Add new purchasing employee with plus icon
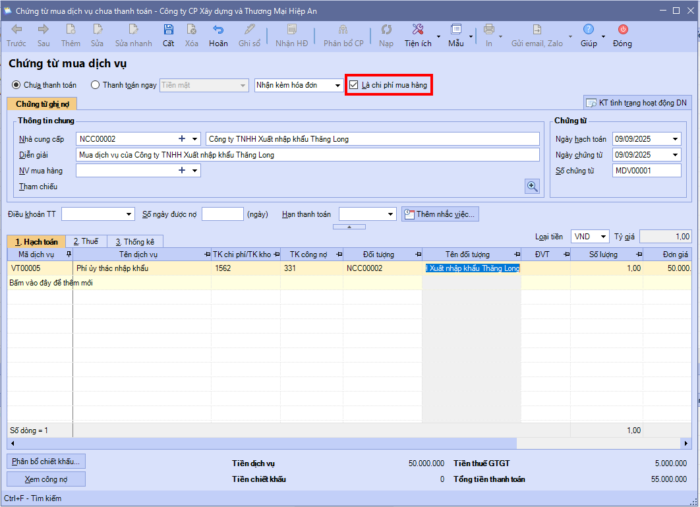 click(x=182, y=170)
